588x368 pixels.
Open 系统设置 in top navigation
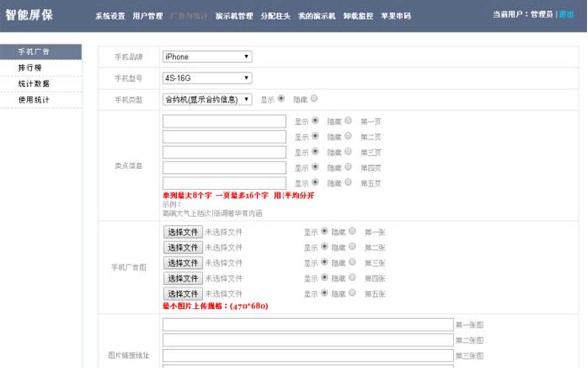(110, 16)
